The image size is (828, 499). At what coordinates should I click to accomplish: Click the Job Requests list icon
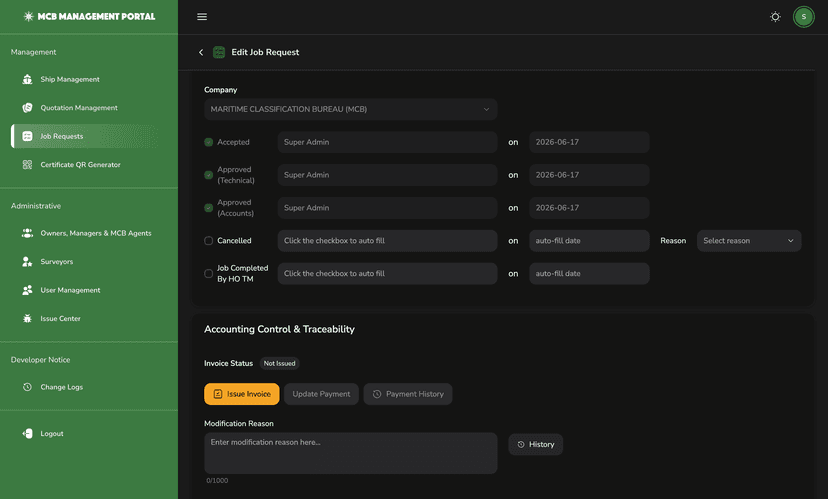coord(27,136)
